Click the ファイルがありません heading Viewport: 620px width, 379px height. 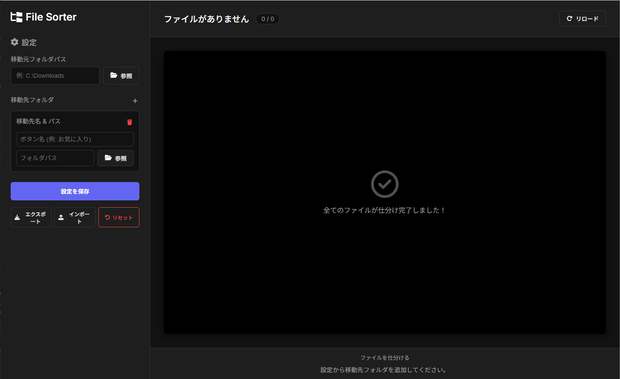206,19
